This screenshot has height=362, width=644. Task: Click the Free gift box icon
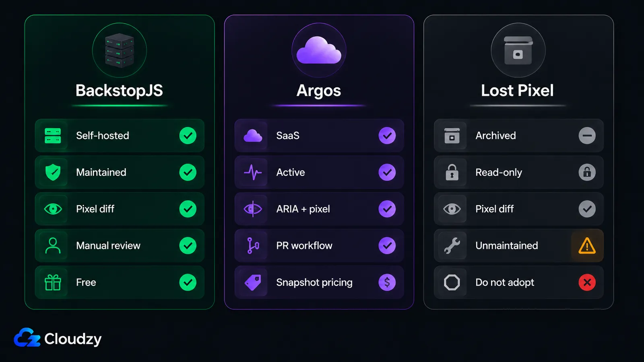click(53, 282)
